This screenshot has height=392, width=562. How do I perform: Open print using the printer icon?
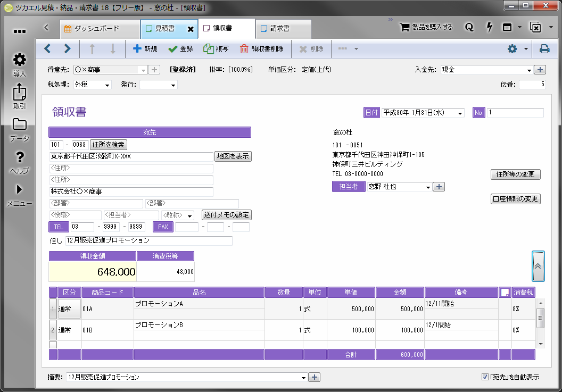pos(544,48)
